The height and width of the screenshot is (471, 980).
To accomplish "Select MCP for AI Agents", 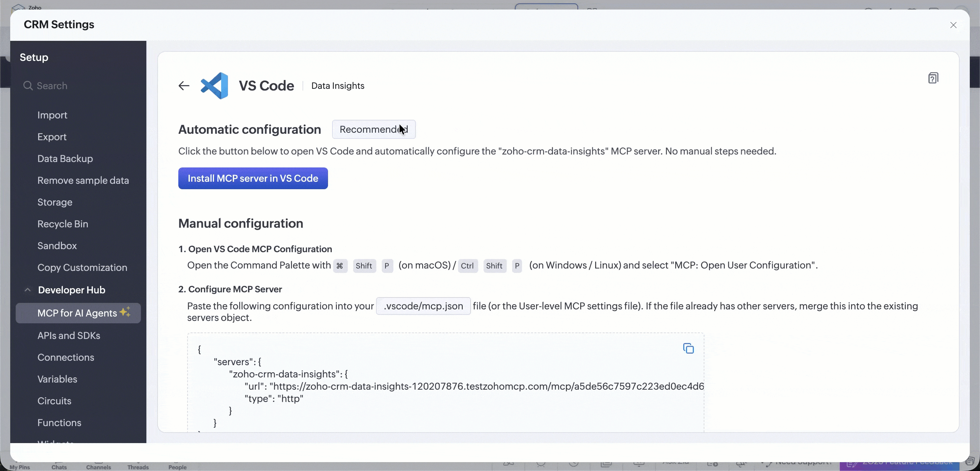I will coord(78,313).
